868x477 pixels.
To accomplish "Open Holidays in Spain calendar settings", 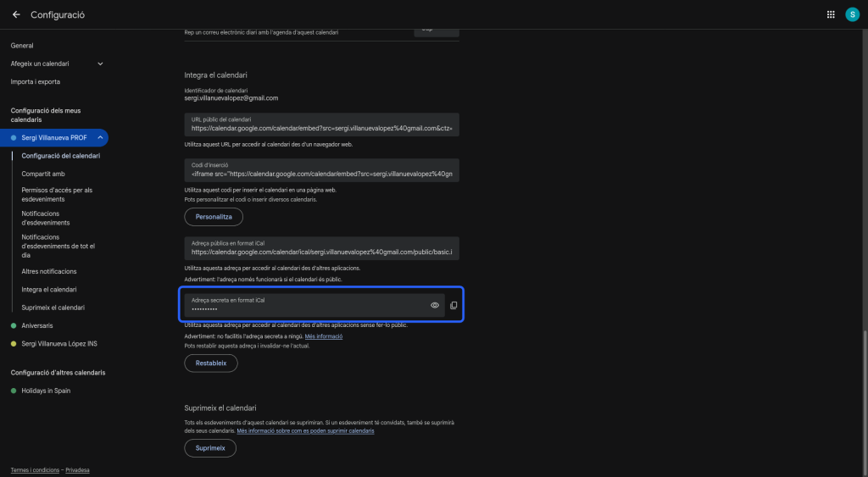I will (46, 391).
